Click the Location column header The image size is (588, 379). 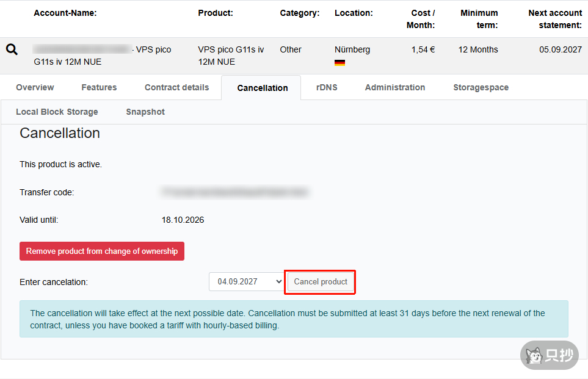pos(354,13)
